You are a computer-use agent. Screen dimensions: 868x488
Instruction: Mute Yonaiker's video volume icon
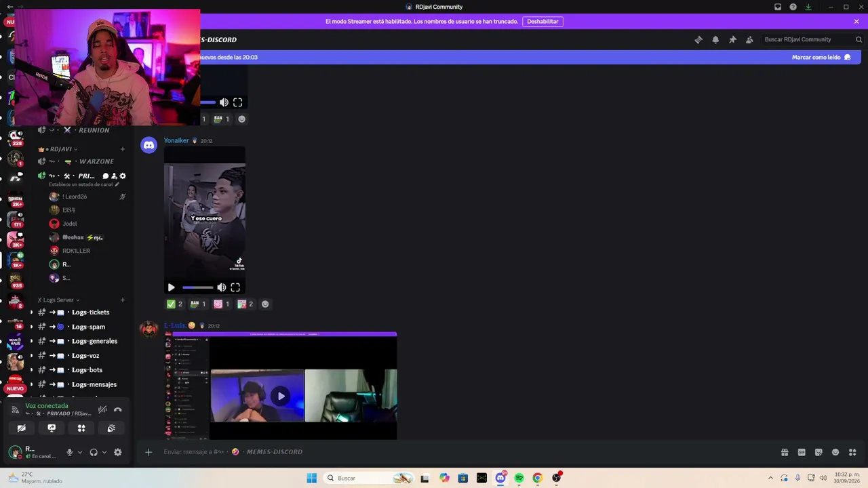pos(222,287)
